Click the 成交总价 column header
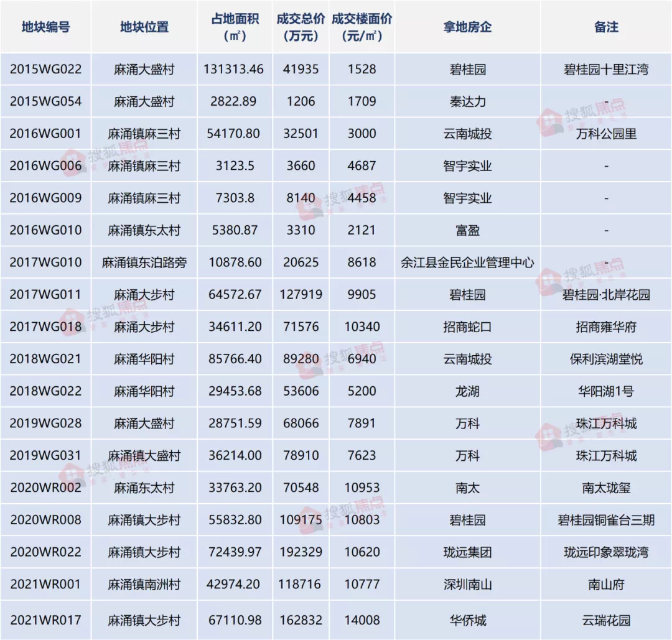672x640 pixels. pyautogui.click(x=301, y=27)
